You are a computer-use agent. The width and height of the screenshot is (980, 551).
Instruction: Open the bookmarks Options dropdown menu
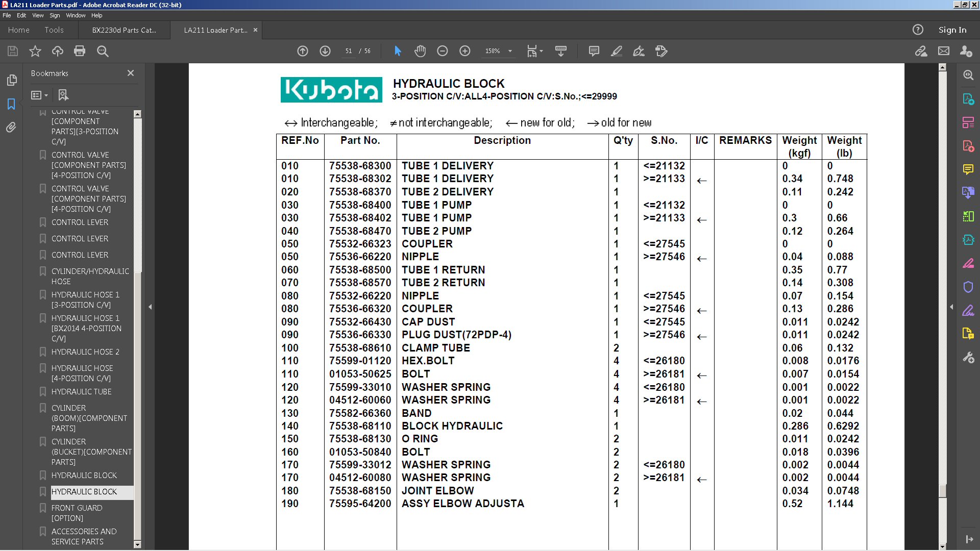[39, 95]
